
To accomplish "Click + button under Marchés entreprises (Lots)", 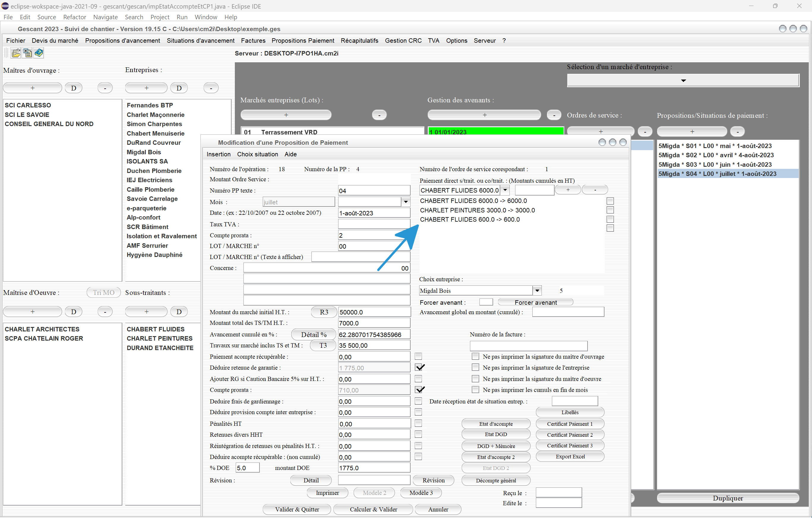I will pyautogui.click(x=286, y=115).
